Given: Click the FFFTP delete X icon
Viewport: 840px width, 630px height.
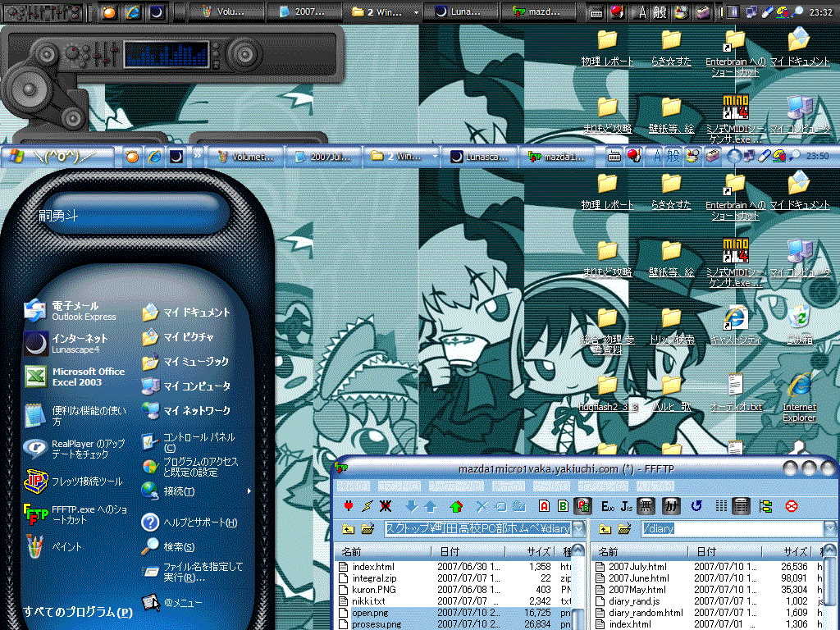Looking at the screenshot, I should pyautogui.click(x=482, y=506).
